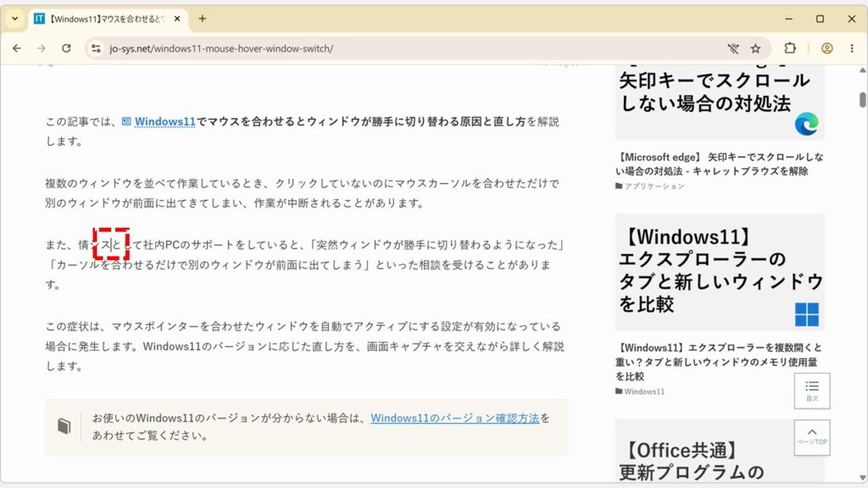
Task: Jump to top with ページTOP button
Action: (x=812, y=438)
